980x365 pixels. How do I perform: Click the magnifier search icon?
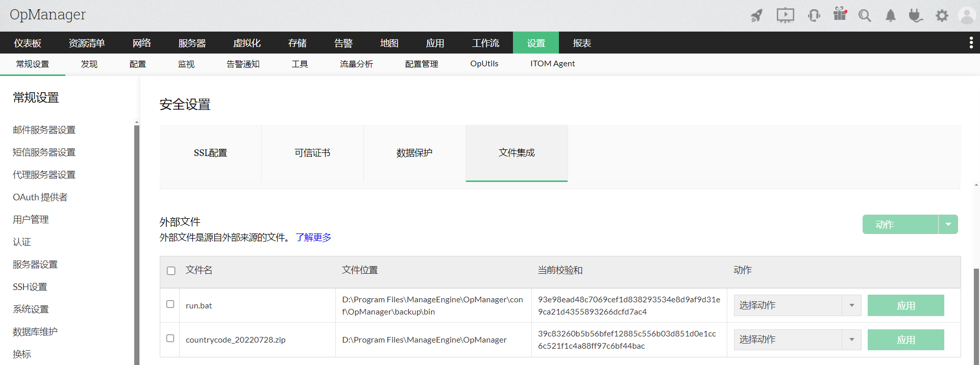[x=865, y=16]
